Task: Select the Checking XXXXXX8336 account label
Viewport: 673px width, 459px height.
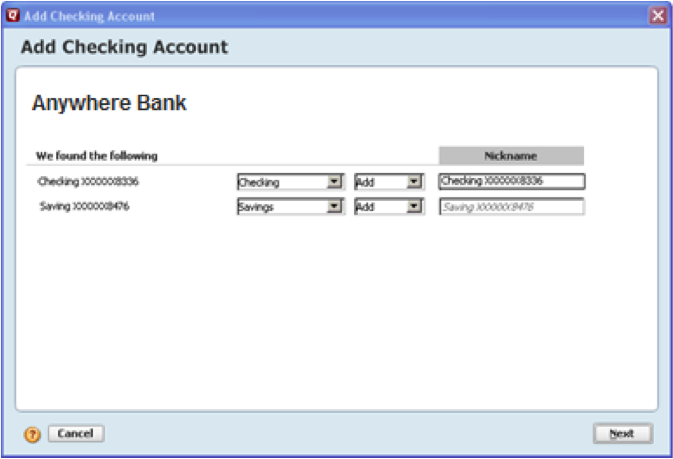Action: tap(88, 182)
